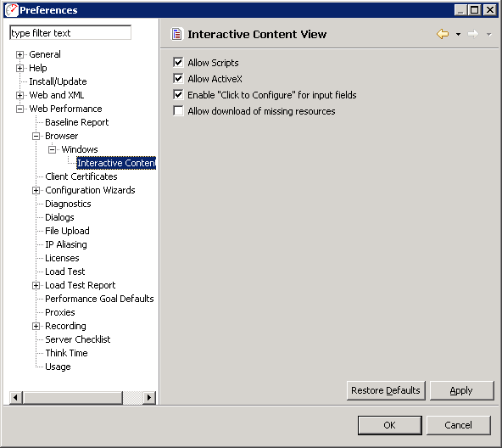Select Client Certificates in the tree
The image size is (502, 448).
[81, 176]
